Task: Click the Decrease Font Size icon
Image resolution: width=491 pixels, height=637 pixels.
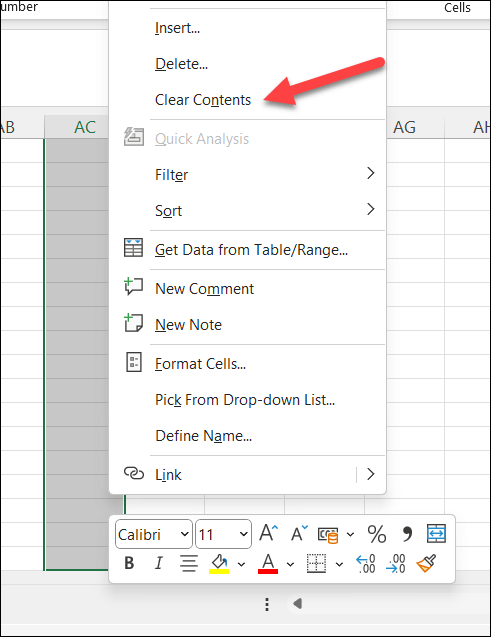Action: pyautogui.click(x=299, y=533)
